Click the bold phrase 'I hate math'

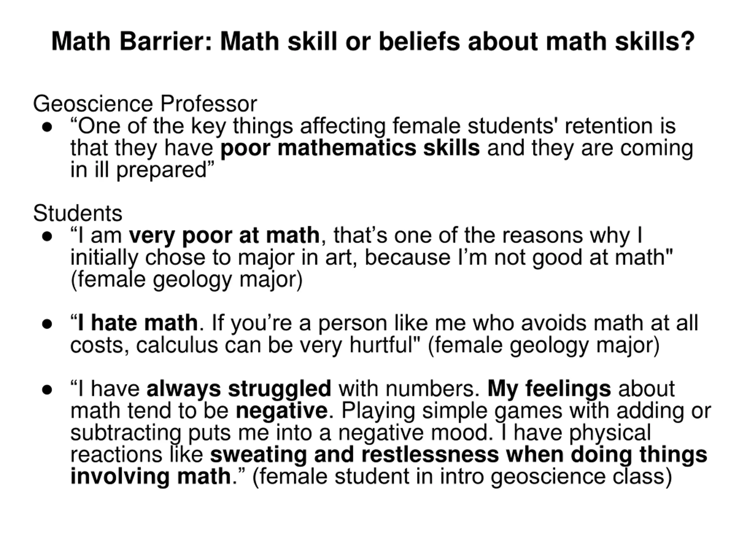click(x=137, y=323)
